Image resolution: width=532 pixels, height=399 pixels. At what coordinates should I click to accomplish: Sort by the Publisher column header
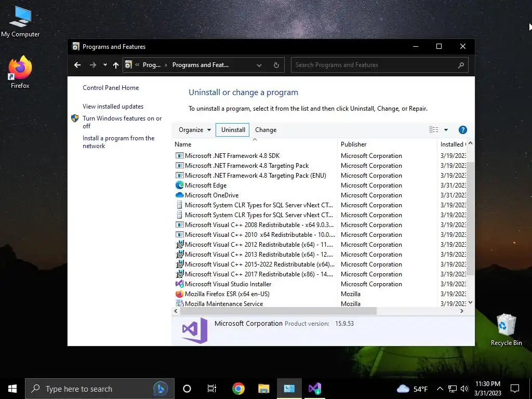coord(387,144)
